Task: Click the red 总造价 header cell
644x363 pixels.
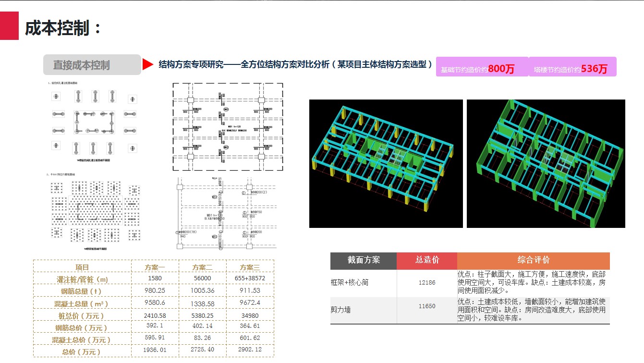Action: tap(427, 260)
